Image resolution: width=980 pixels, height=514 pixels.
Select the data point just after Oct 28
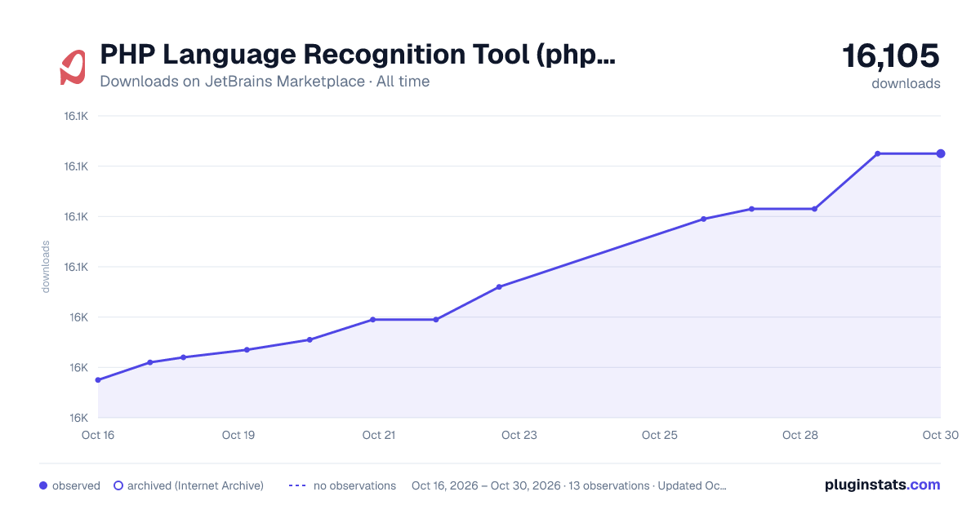point(814,209)
